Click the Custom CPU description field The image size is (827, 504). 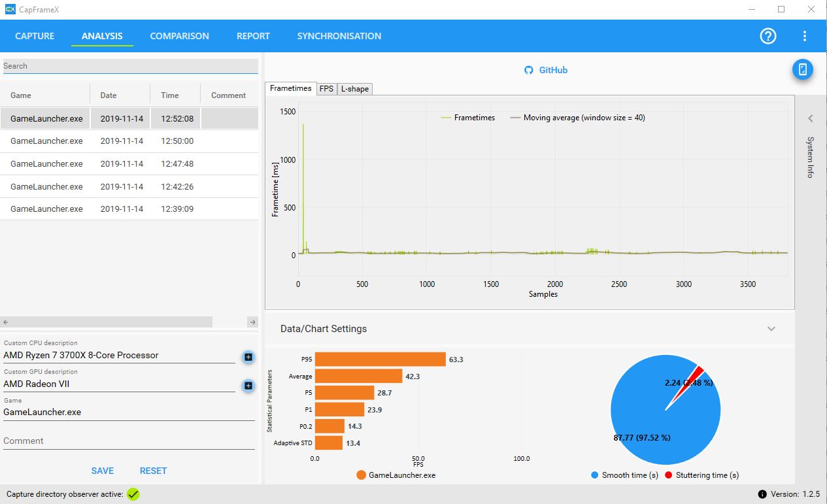tap(119, 356)
